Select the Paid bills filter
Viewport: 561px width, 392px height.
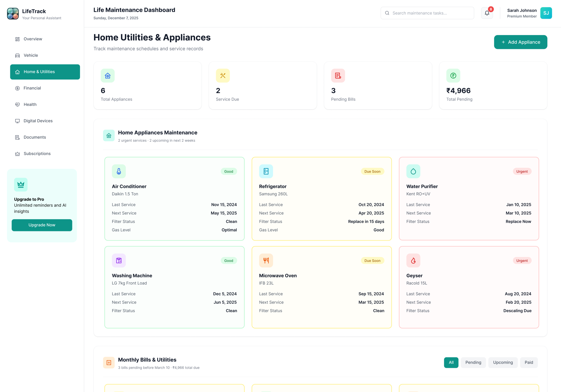click(529, 362)
